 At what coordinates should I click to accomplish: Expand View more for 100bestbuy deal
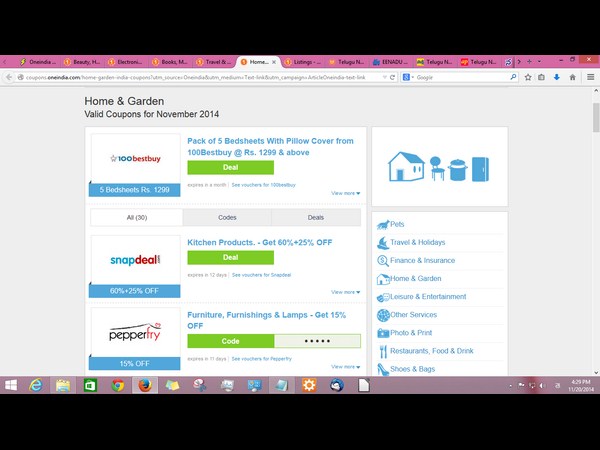point(345,193)
